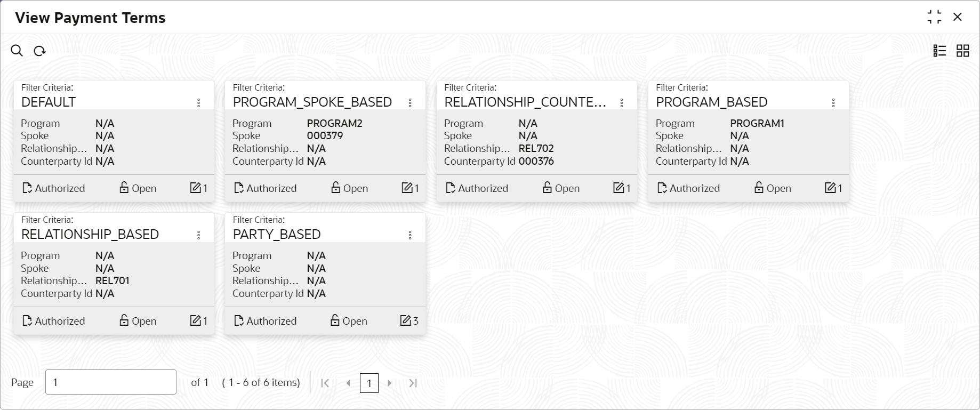This screenshot has height=410, width=980.
Task: Open PROGRAM_BASED card more-actions menu
Action: pos(833,103)
